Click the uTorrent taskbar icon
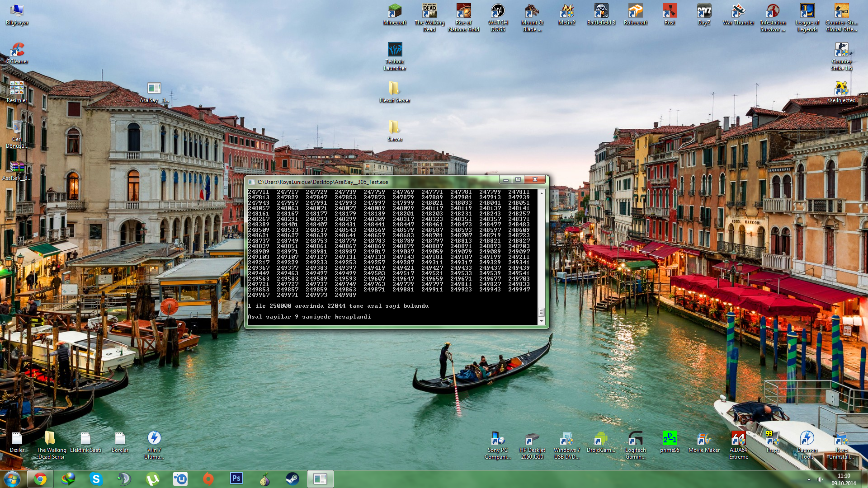The height and width of the screenshot is (488, 868). coord(152,479)
